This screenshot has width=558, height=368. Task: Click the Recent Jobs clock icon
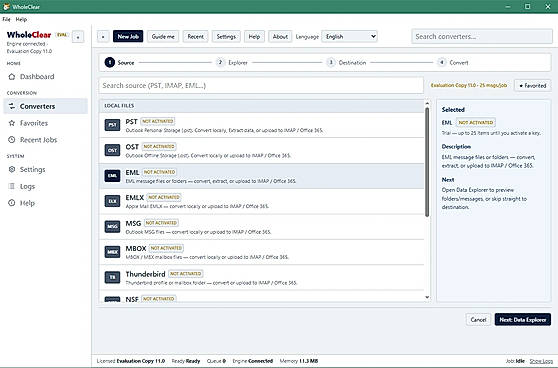[12, 140]
